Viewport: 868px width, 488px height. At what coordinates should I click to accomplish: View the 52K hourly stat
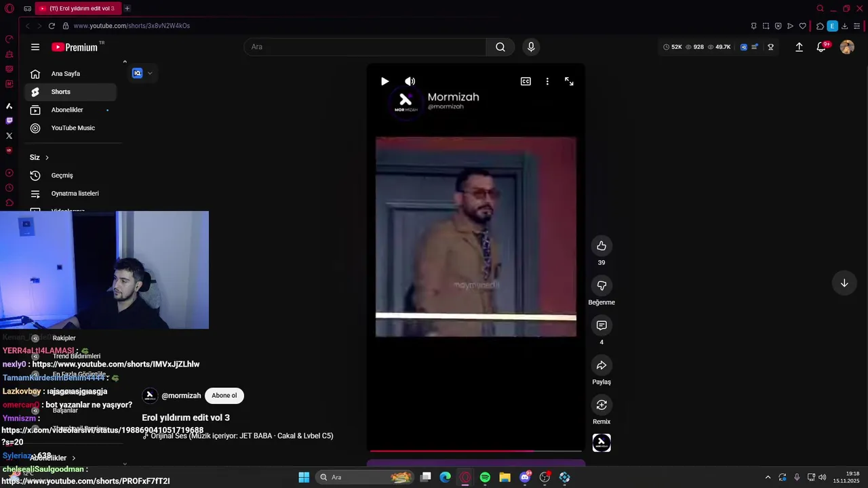tap(672, 47)
